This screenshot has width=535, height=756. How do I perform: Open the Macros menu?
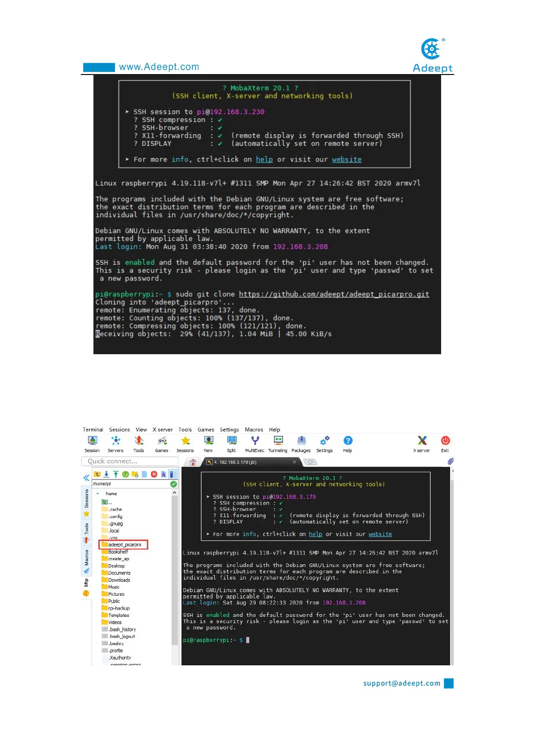pos(254,430)
